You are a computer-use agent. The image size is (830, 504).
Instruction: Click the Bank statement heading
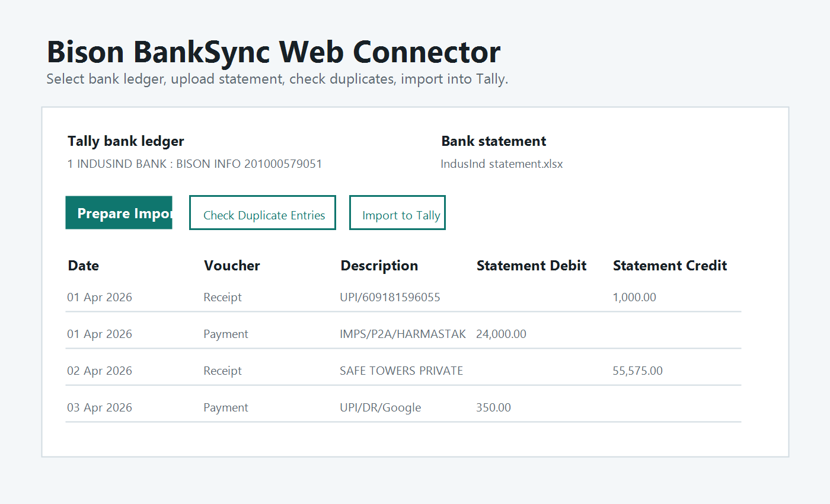tap(493, 141)
